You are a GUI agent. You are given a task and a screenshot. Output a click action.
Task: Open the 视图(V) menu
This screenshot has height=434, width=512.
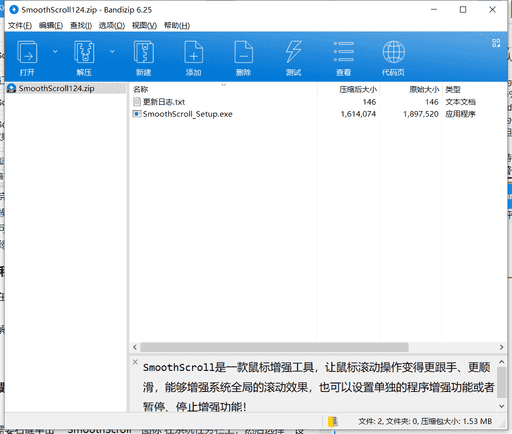(x=144, y=26)
